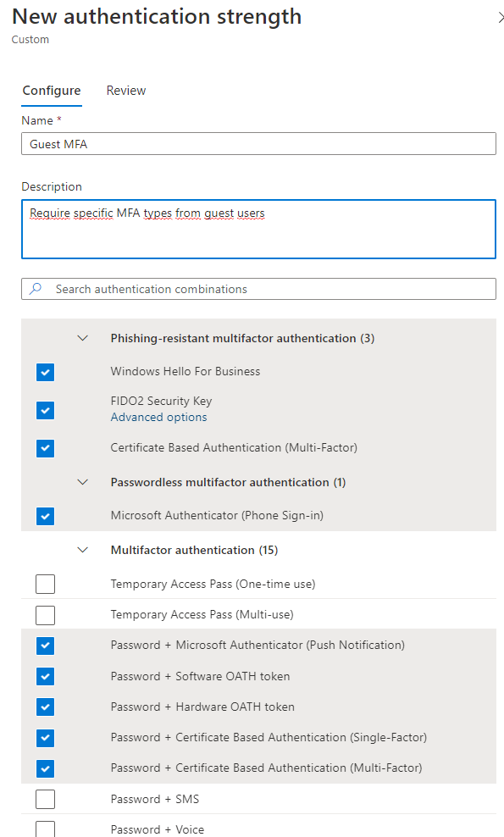Screen dimensions: 504x837
Task: Collapse Passwordless multifactor authentication section
Action: (x=83, y=482)
